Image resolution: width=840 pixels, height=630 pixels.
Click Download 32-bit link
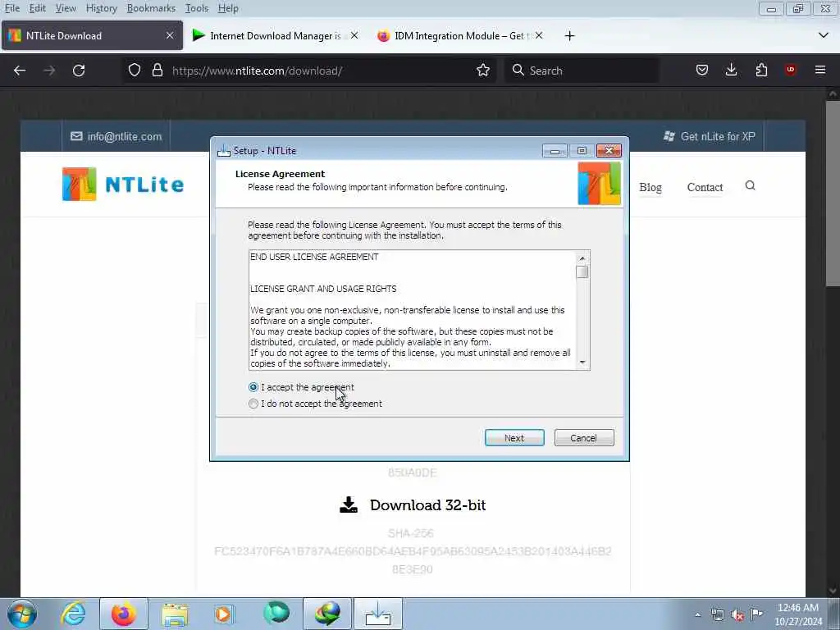pos(427,505)
